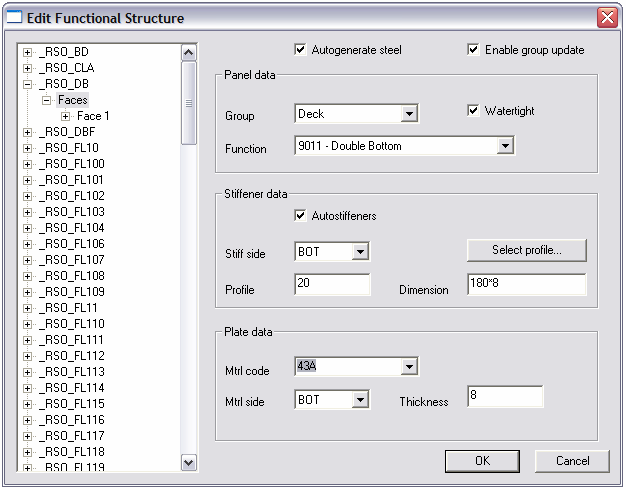
Task: Select the _RSO_FL114 tree item
Action: pyautogui.click(x=72, y=387)
